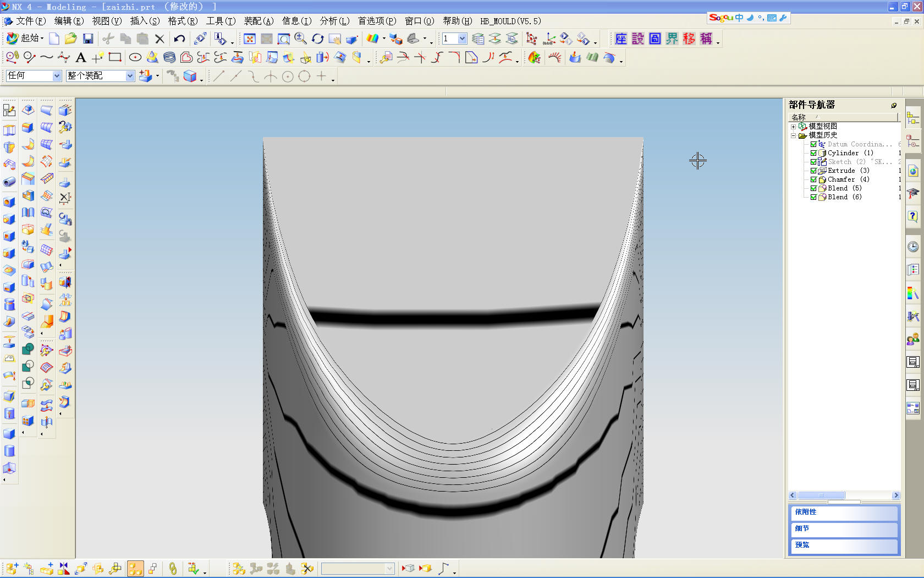Open the 插入(S) menu

coord(145,21)
